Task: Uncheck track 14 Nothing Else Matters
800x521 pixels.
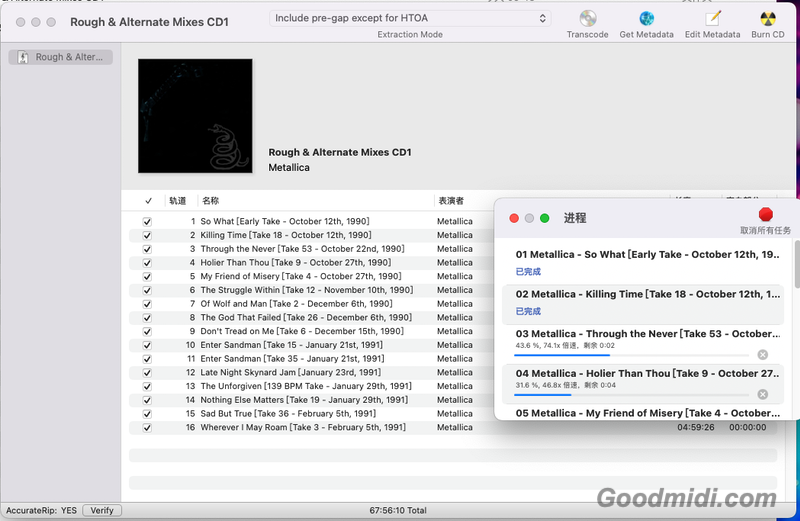Action: click(x=147, y=401)
